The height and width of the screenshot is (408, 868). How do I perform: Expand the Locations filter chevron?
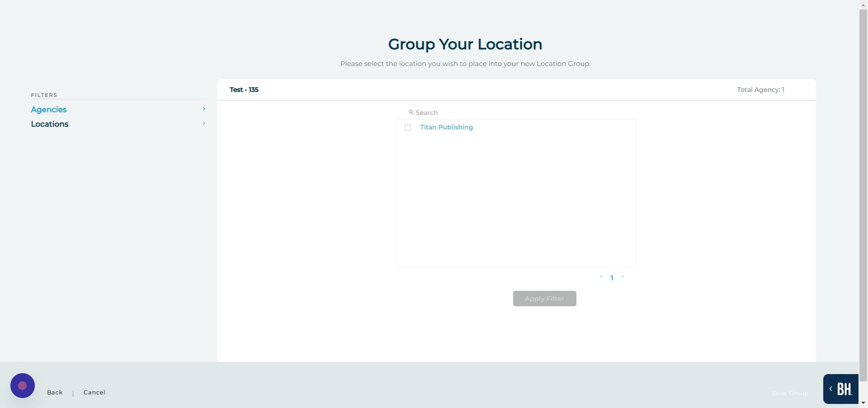204,123
